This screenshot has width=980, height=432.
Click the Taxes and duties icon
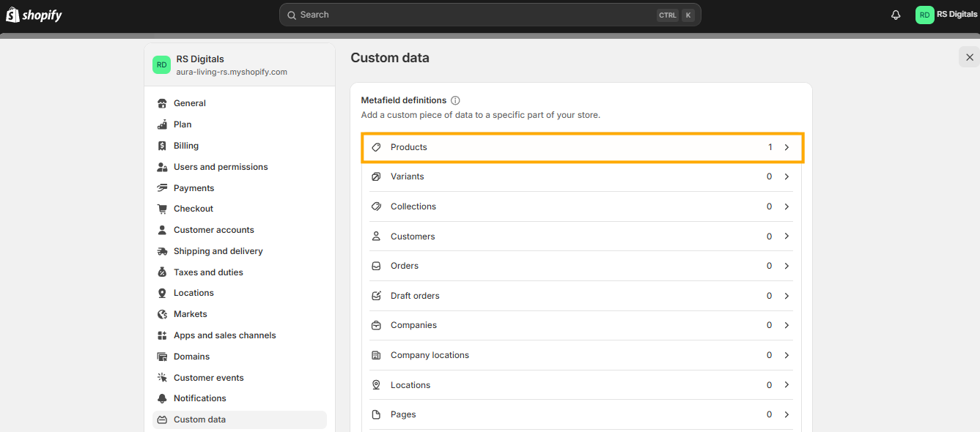click(x=162, y=272)
